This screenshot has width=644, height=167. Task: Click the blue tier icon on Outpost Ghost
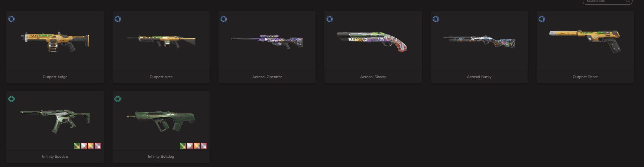point(542,19)
